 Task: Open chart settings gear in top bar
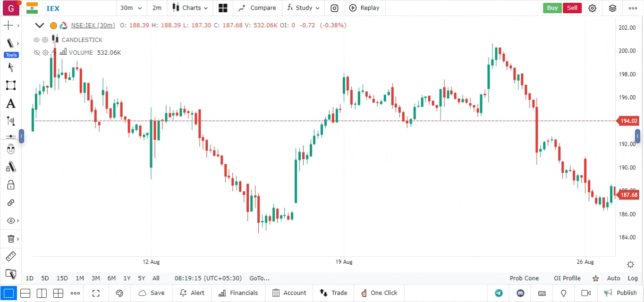[592, 8]
